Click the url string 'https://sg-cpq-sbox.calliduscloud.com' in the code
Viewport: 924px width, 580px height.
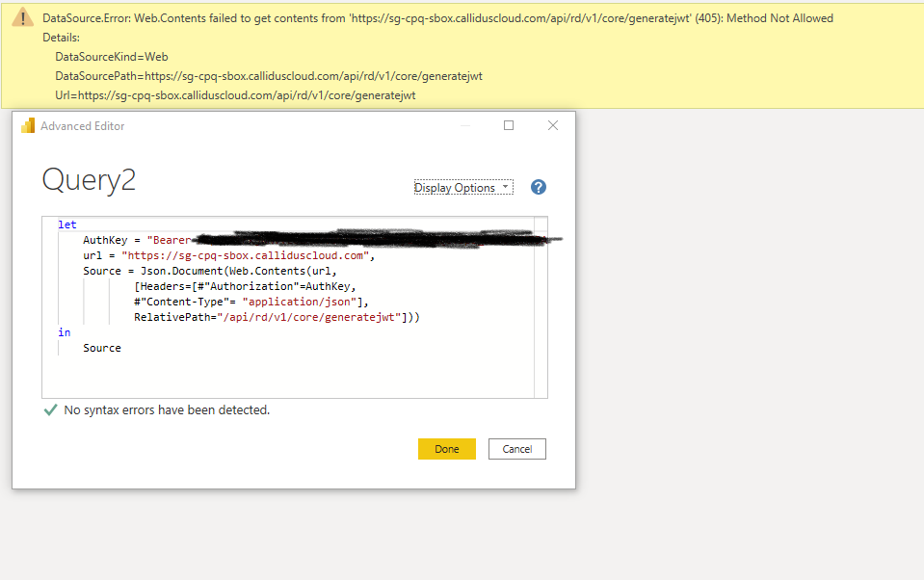245,255
